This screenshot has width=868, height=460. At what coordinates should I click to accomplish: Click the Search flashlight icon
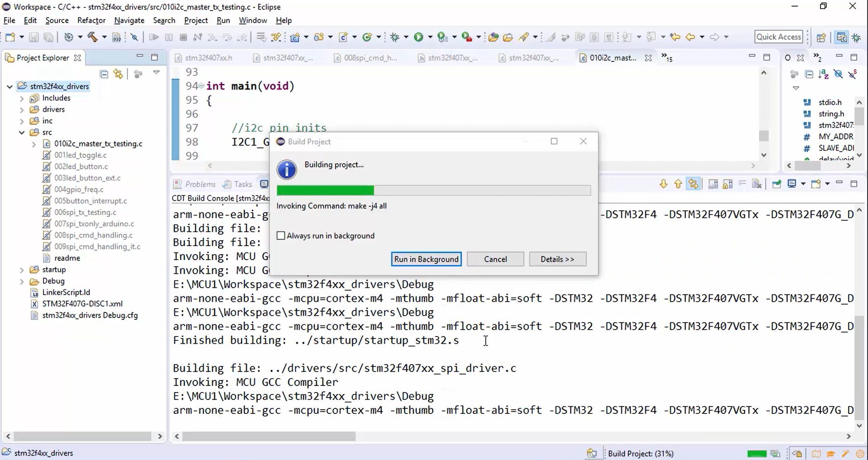click(x=524, y=37)
